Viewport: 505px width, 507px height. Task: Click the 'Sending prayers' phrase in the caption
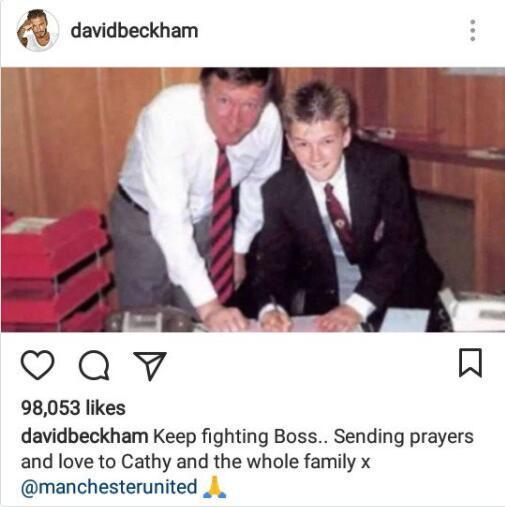pyautogui.click(x=404, y=437)
